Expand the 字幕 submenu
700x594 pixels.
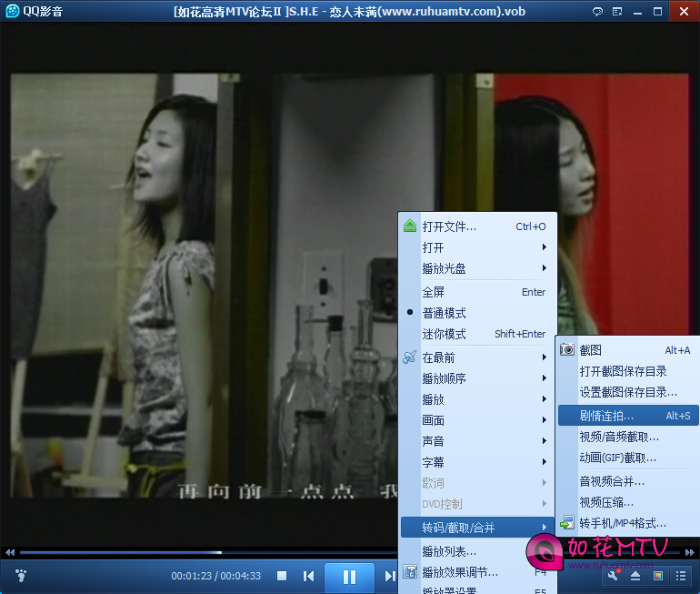(477, 462)
